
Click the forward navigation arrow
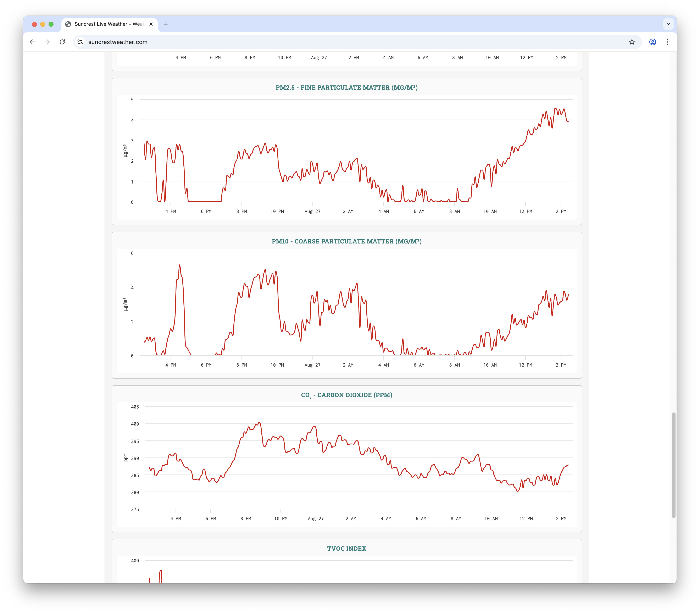coord(47,42)
